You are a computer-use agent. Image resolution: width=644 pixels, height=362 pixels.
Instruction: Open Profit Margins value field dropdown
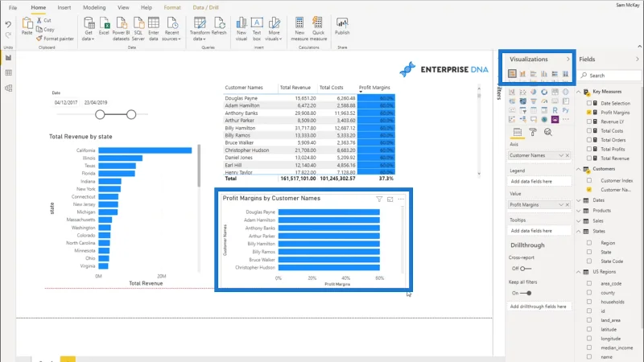click(560, 204)
